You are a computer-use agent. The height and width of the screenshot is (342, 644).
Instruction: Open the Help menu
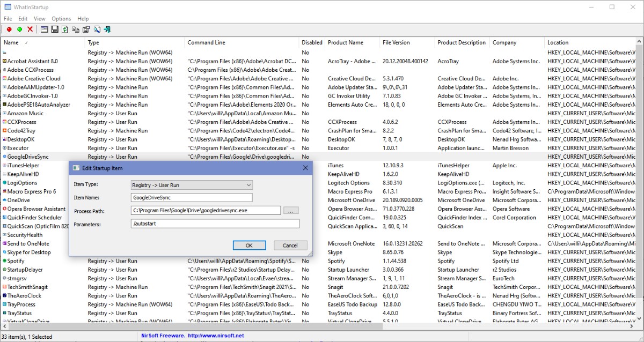(x=83, y=19)
